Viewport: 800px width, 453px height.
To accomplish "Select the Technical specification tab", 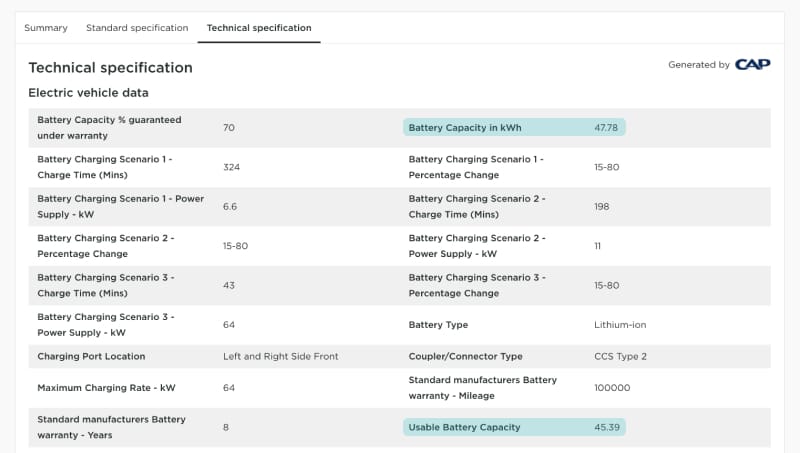I will (x=259, y=28).
